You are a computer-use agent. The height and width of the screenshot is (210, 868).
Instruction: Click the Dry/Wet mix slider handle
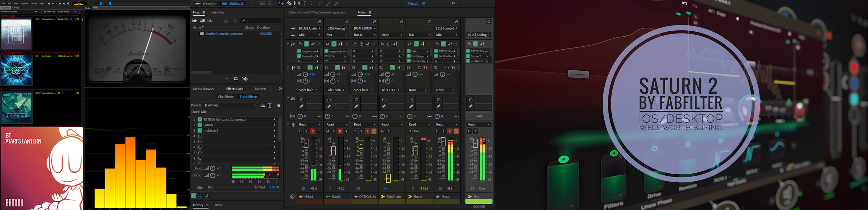click(x=256, y=187)
